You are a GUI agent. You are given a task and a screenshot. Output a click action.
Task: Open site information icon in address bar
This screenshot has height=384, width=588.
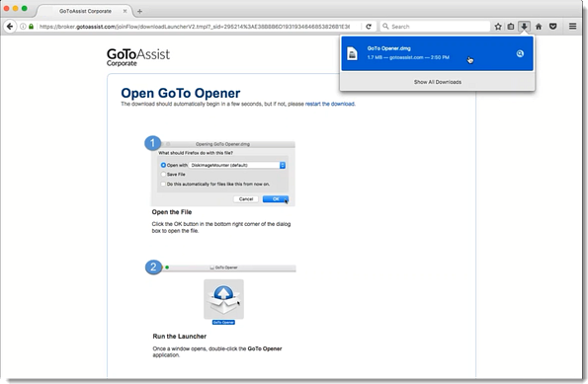coord(23,27)
